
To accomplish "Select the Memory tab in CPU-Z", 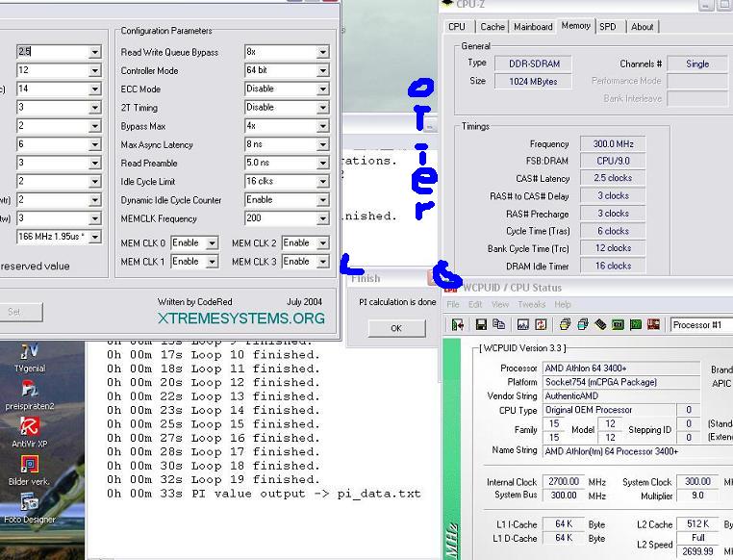I will (x=575, y=26).
